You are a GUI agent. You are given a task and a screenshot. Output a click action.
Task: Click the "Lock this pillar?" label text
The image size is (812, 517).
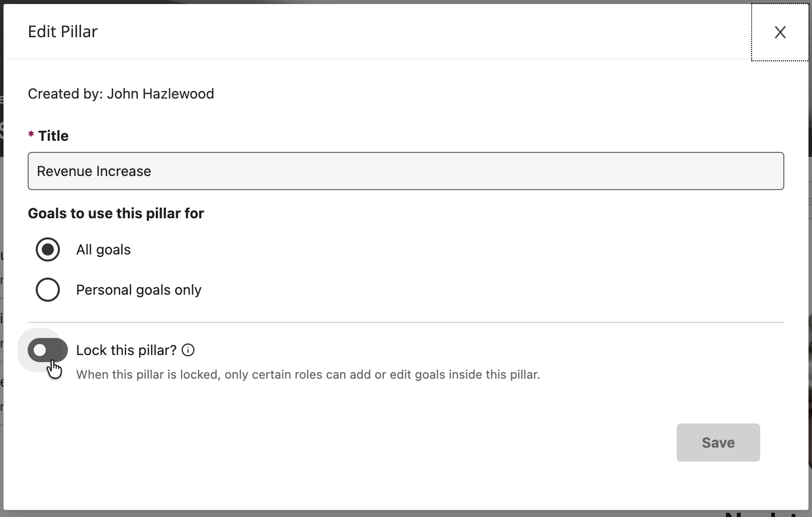(126, 350)
